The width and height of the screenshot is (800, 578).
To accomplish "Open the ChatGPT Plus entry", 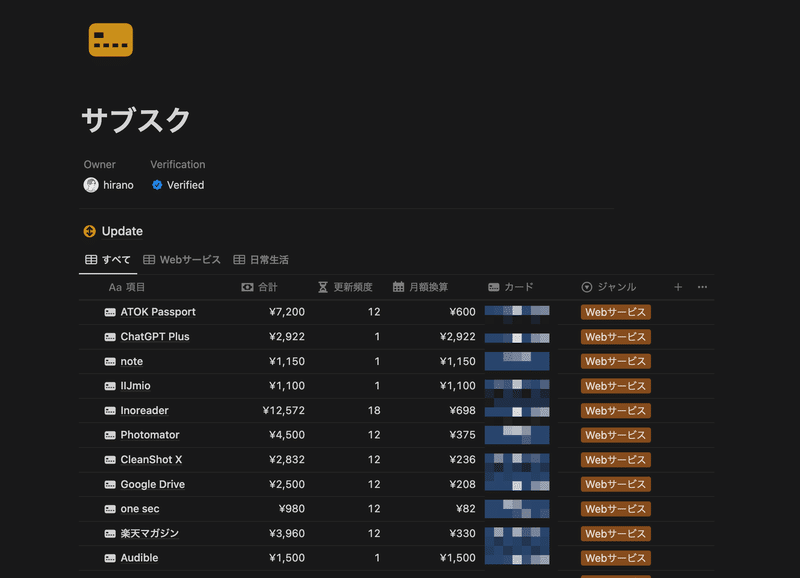I will tap(155, 337).
